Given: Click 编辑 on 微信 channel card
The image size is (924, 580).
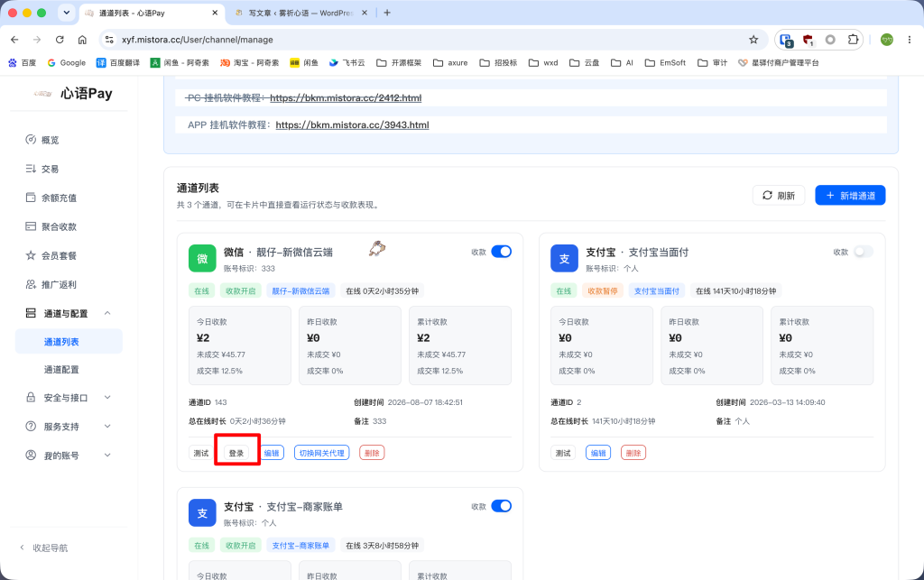Looking at the screenshot, I should pyautogui.click(x=272, y=453).
